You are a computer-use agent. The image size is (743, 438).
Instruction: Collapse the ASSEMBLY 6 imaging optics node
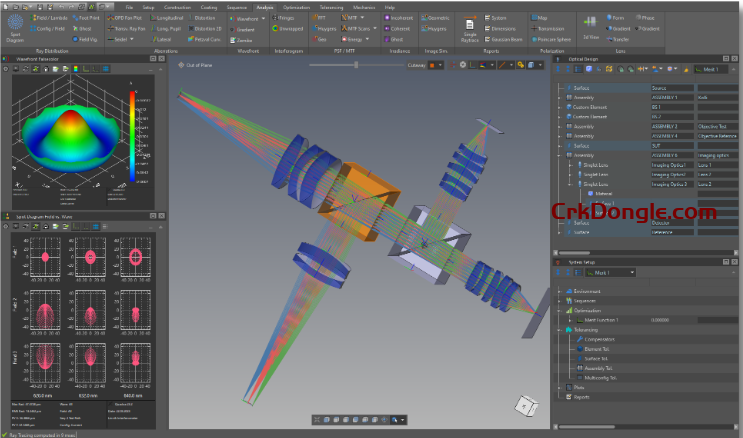click(560, 155)
